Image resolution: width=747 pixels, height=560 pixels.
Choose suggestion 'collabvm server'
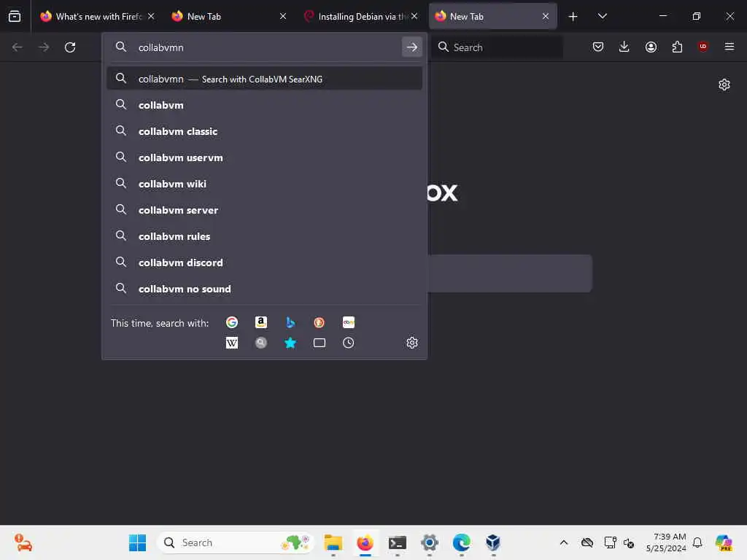pyautogui.click(x=264, y=210)
